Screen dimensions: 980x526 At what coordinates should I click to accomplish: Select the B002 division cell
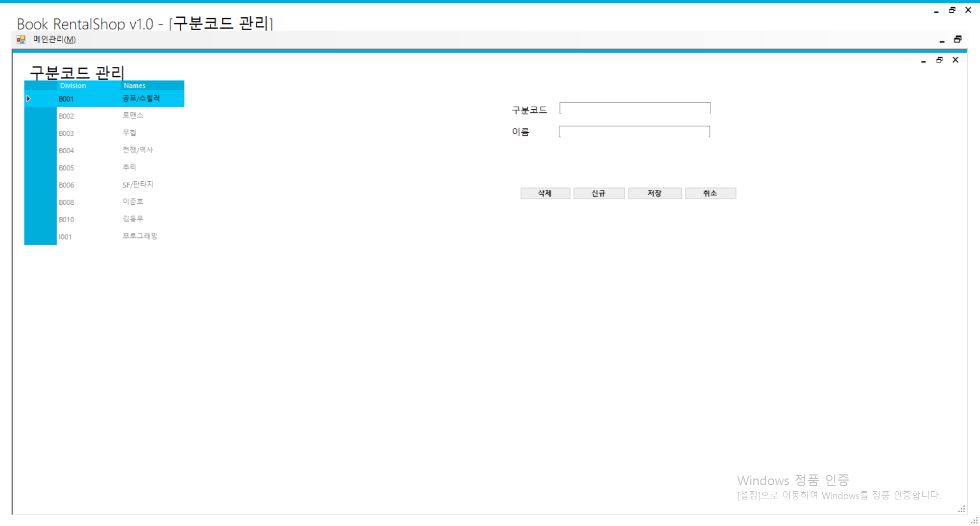click(89, 116)
